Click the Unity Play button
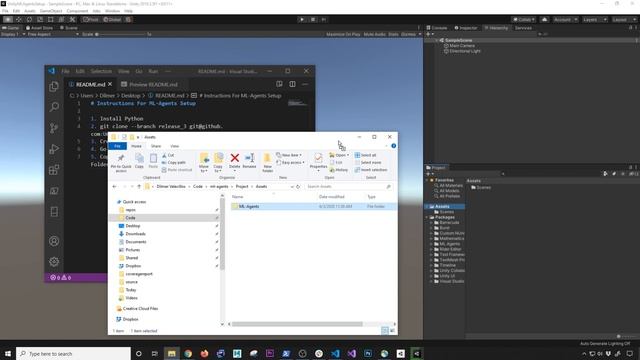Screen dimensions: 640x360 coord(302,20)
